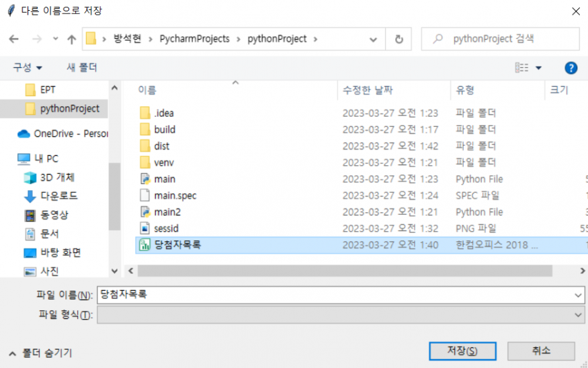Click the pythonProject 검색 search box
Image resolution: width=588 pixels, height=368 pixels.
tap(501, 39)
